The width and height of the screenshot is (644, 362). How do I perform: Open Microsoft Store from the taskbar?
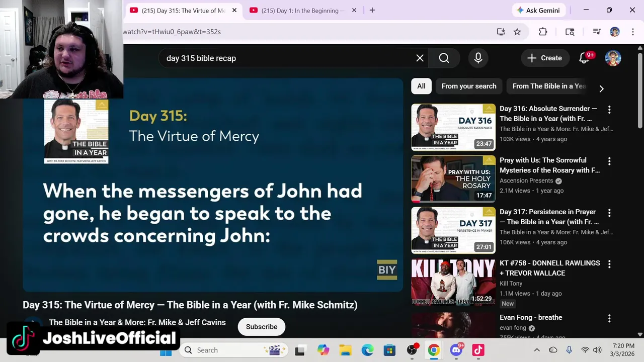(x=389, y=350)
